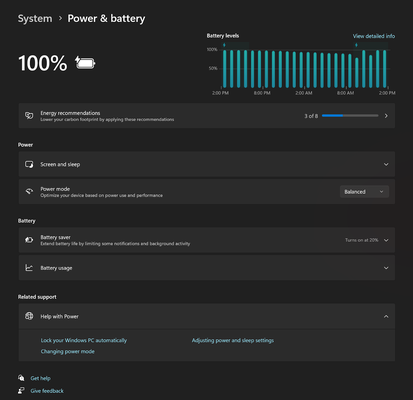Click the Battery usage chart icon
Image resolution: width=413 pixels, height=400 pixels.
(x=29, y=268)
